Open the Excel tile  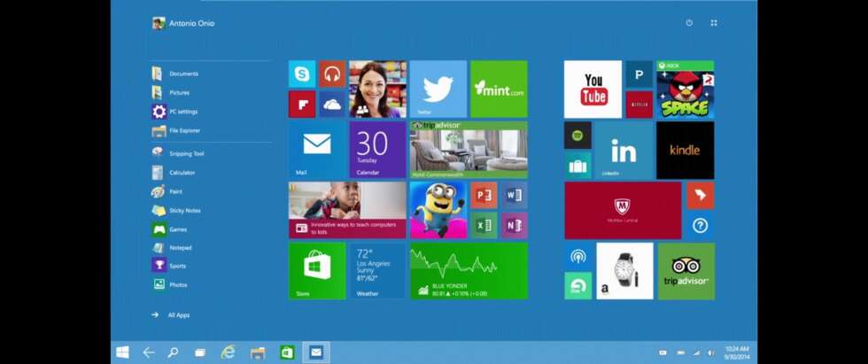(484, 225)
